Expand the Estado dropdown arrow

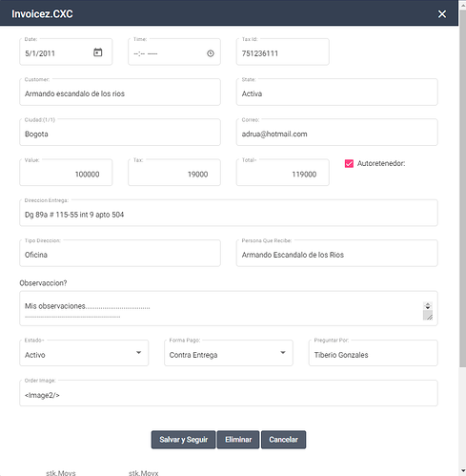point(138,352)
